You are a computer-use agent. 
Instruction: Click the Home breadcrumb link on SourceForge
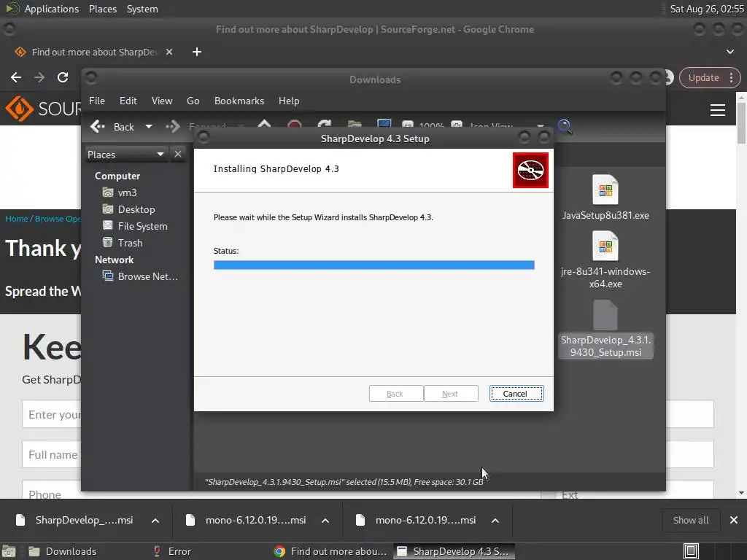tap(17, 219)
